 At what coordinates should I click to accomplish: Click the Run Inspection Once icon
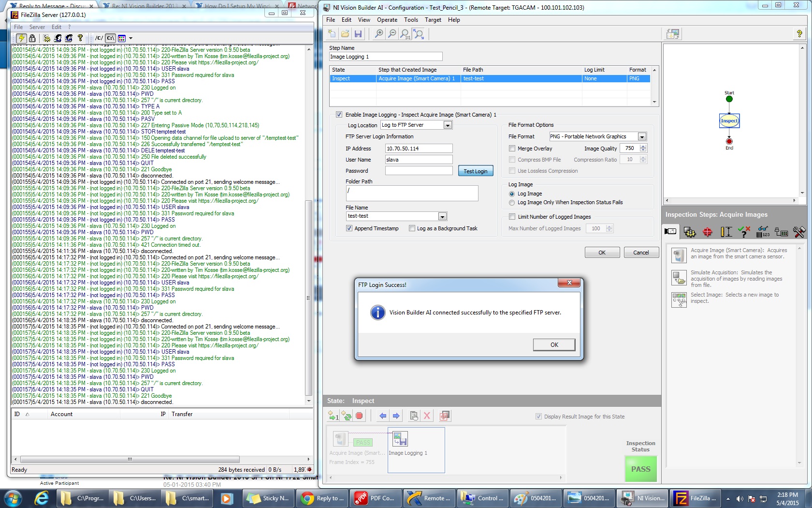pyautogui.click(x=333, y=416)
